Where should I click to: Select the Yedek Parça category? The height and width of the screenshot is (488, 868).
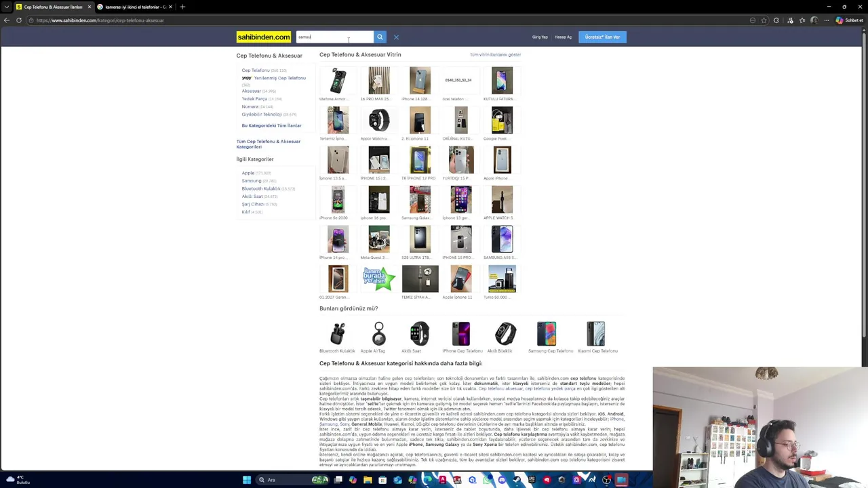(x=254, y=99)
